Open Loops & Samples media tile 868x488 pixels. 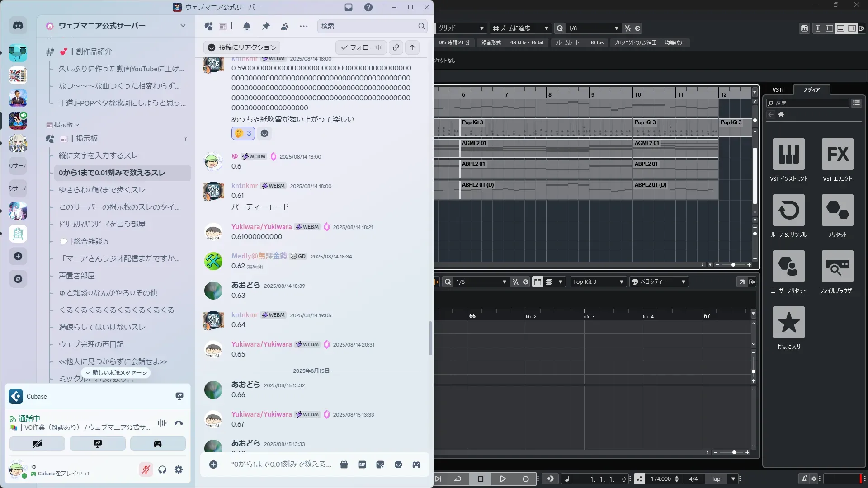pos(788,210)
